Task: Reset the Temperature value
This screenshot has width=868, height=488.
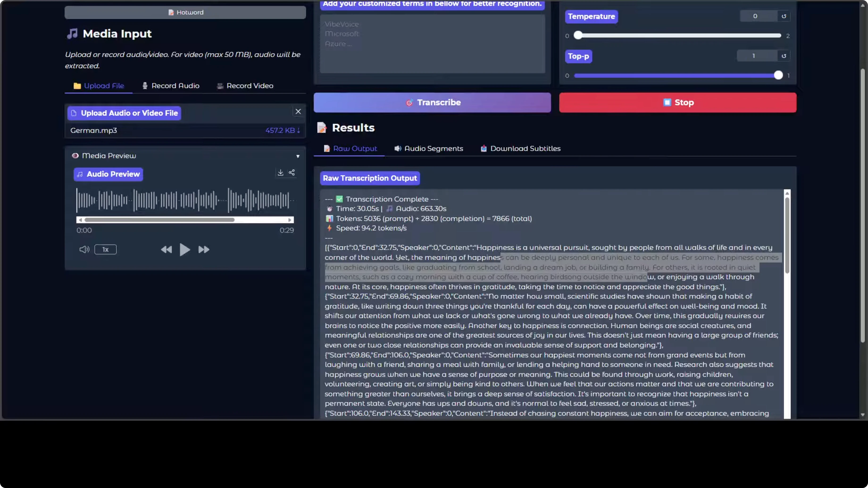Action: (x=784, y=16)
